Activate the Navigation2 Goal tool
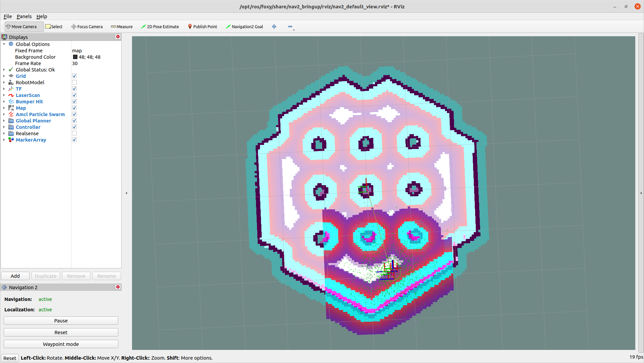The width and height of the screenshot is (644, 363). point(244,27)
